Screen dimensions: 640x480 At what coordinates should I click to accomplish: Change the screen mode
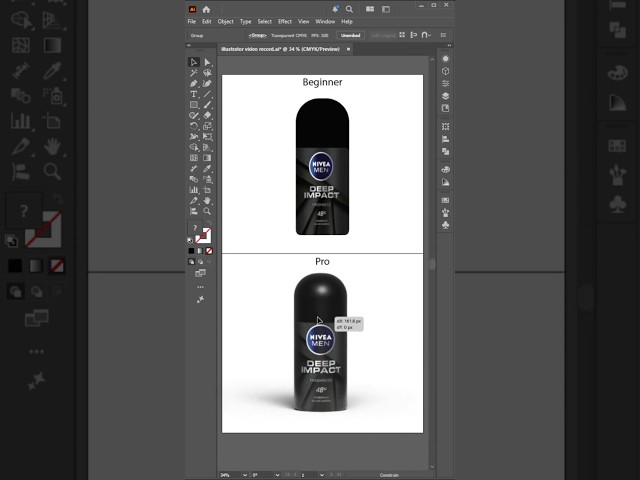click(x=200, y=273)
